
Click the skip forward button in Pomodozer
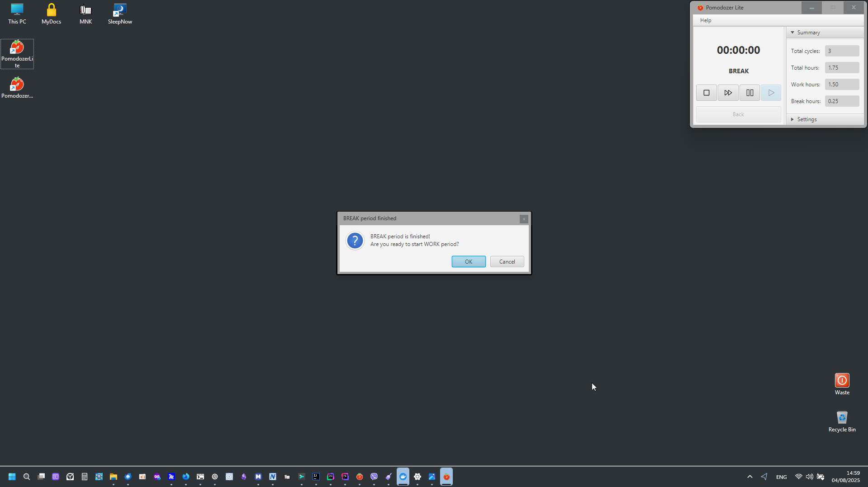[728, 93]
